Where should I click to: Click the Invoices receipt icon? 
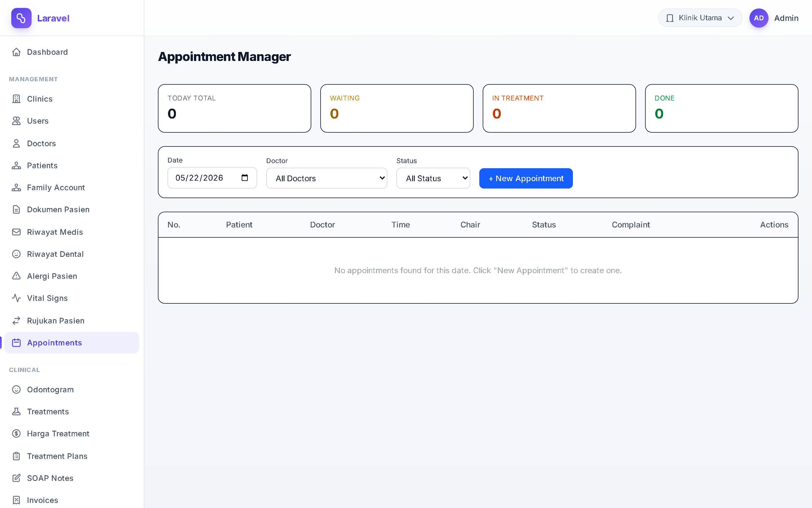tap(16, 500)
